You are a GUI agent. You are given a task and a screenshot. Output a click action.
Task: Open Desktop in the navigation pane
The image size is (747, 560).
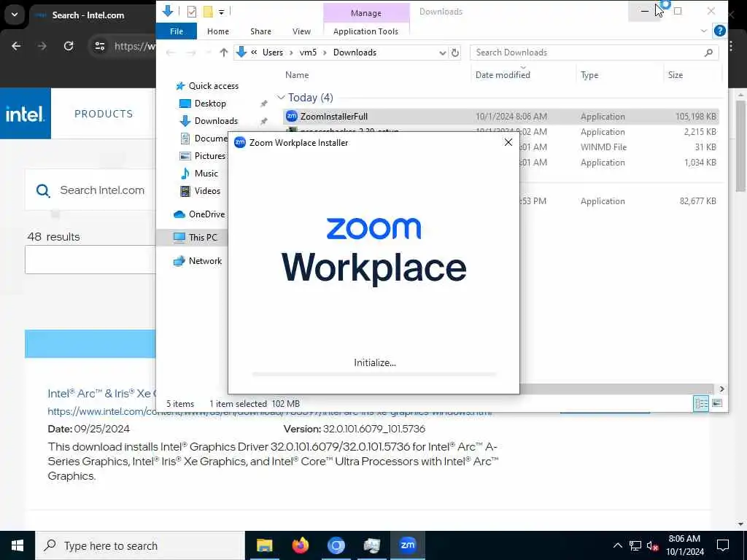point(210,104)
